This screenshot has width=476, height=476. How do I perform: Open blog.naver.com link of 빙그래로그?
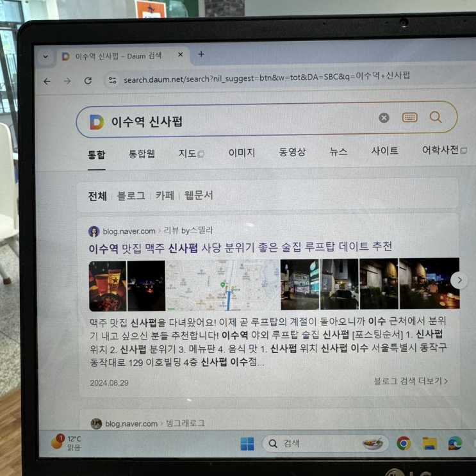tap(131, 423)
